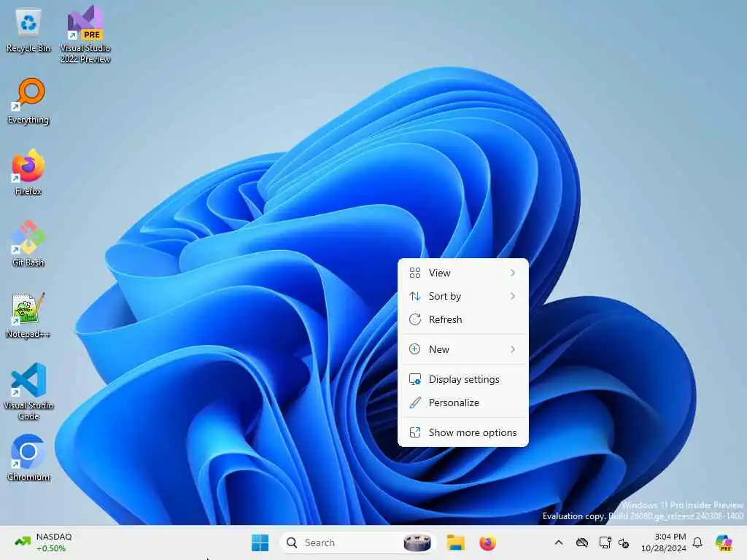This screenshot has height=560, width=747.
Task: Click the Refresh circular arrow icon
Action: (x=415, y=319)
